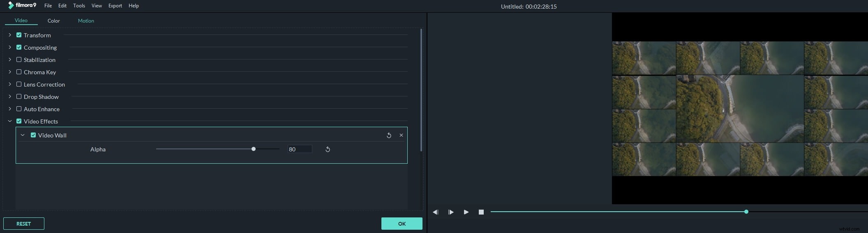Open the Tools menu
Screen dimensions: 868x233
point(79,6)
